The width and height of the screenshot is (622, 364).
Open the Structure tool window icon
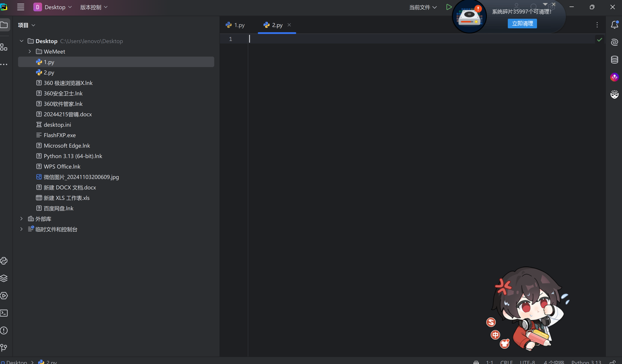tap(4, 47)
